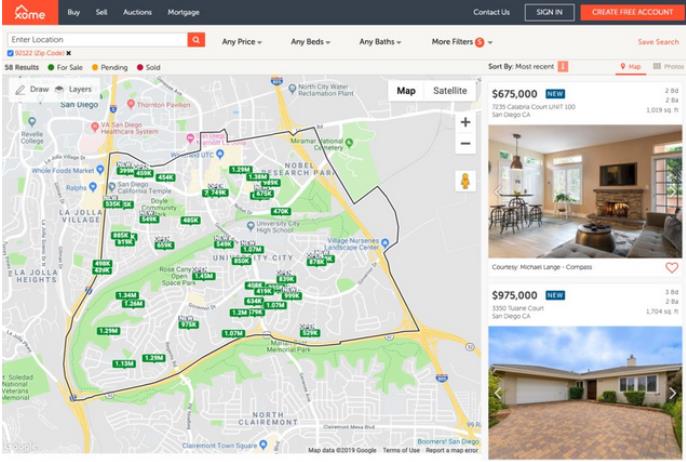Select the Draw tool on map
The height and width of the screenshot is (462, 686).
(32, 89)
